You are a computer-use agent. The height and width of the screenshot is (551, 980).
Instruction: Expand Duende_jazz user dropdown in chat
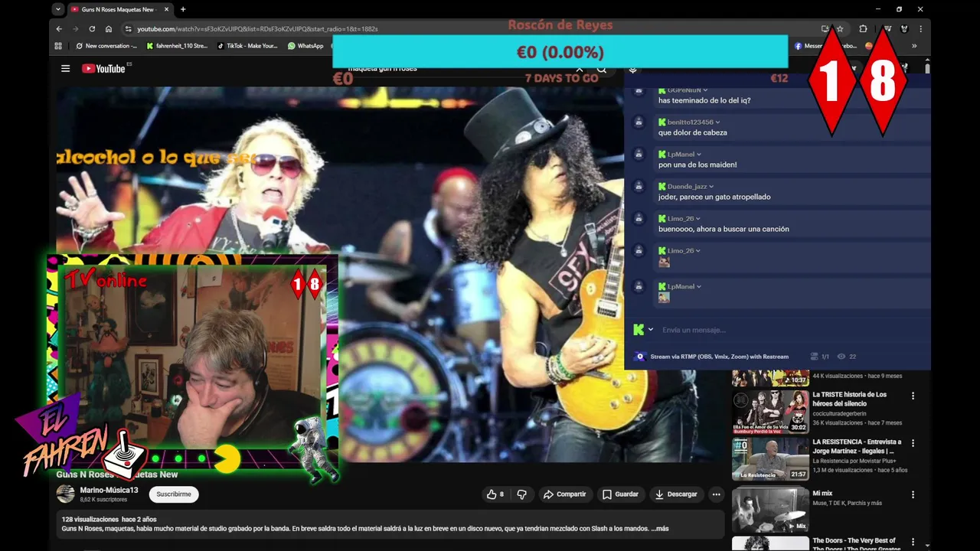(x=711, y=187)
